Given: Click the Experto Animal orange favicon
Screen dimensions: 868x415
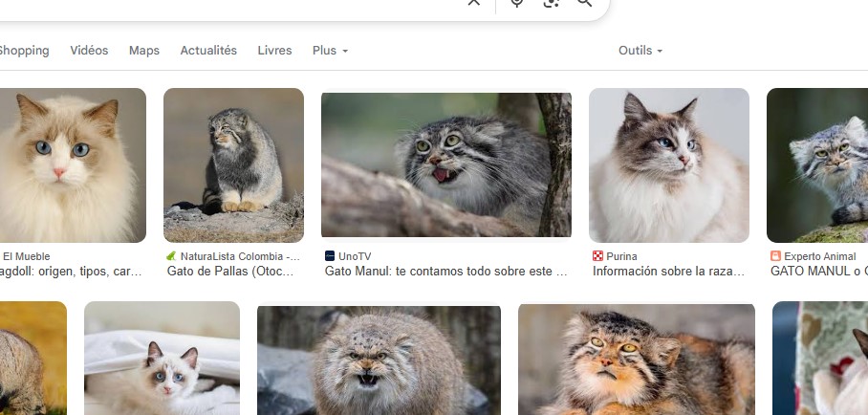Looking at the screenshot, I should 775,256.
